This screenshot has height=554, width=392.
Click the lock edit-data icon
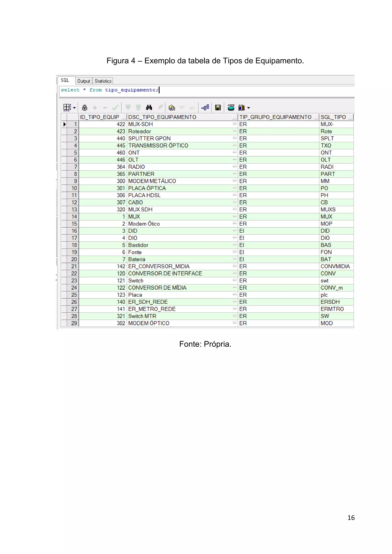[84, 107]
